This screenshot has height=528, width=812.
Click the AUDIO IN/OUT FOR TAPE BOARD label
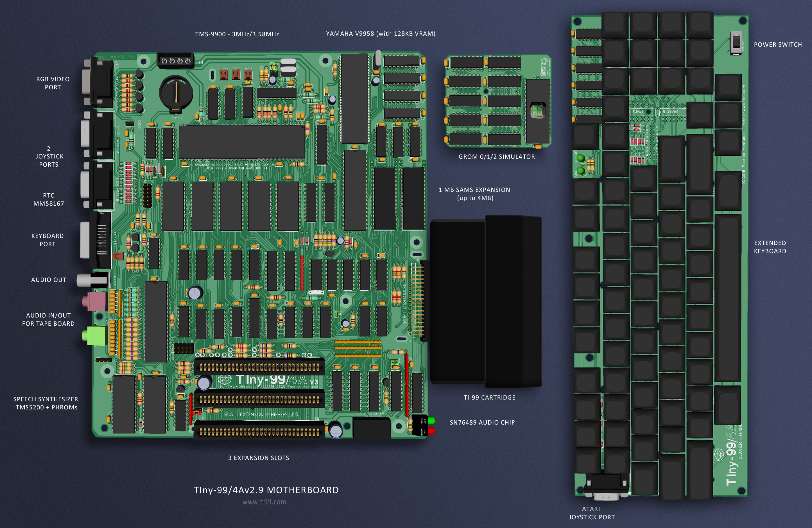pyautogui.click(x=48, y=319)
